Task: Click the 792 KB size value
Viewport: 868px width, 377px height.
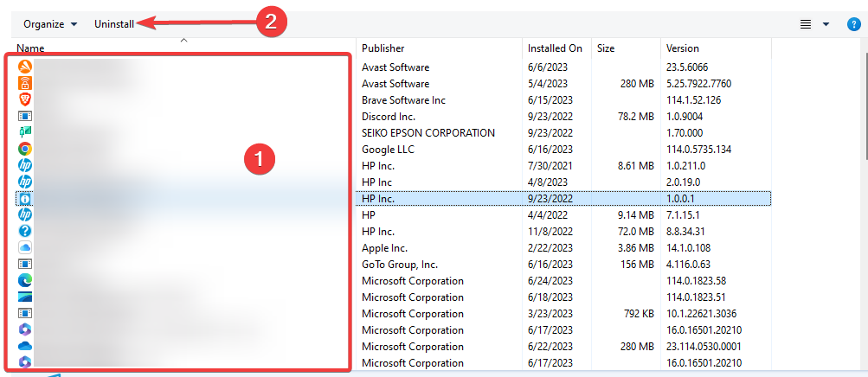Action: click(x=639, y=313)
